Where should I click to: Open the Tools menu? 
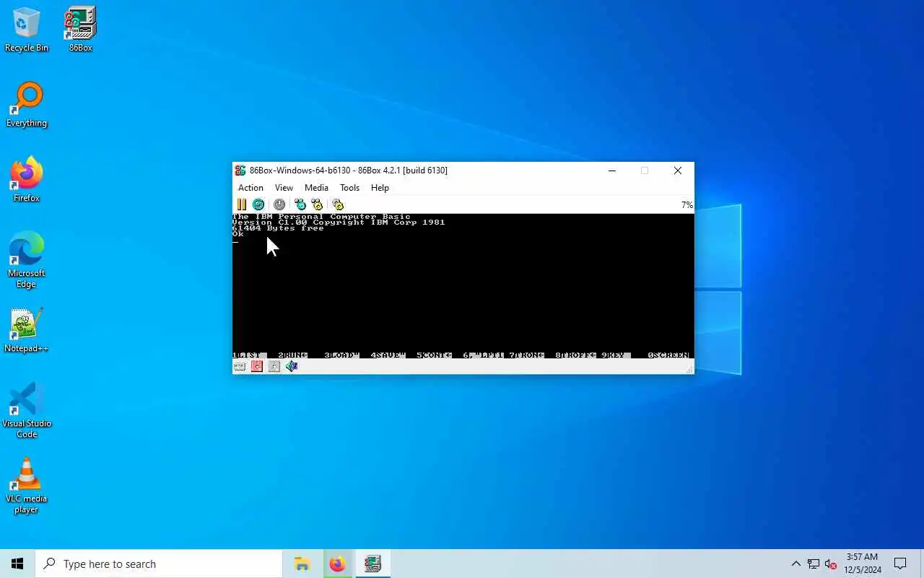[x=349, y=188]
